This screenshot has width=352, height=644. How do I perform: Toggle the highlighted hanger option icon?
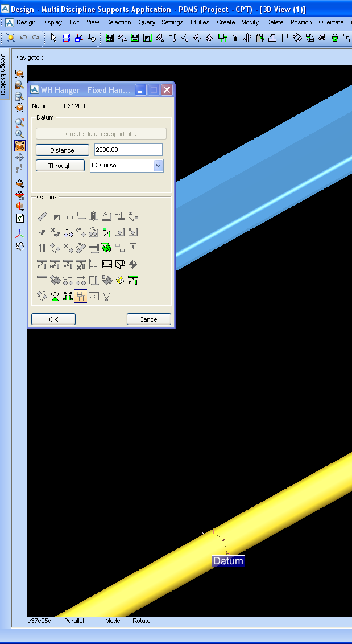(80, 296)
